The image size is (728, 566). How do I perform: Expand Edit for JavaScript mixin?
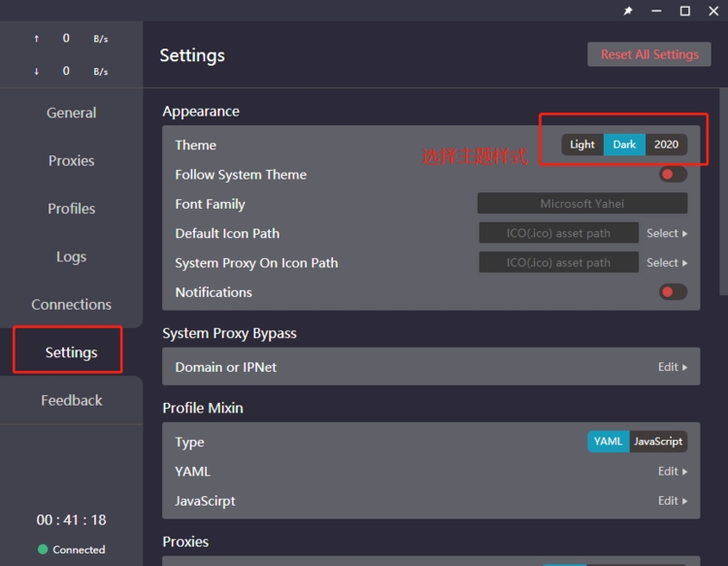pyautogui.click(x=672, y=501)
